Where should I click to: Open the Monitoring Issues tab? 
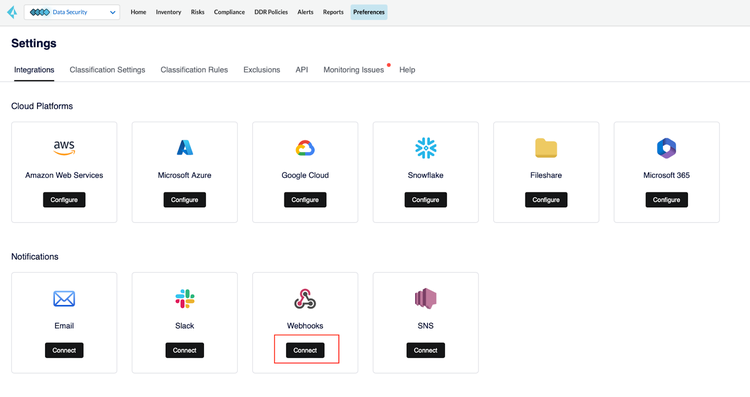tap(354, 70)
